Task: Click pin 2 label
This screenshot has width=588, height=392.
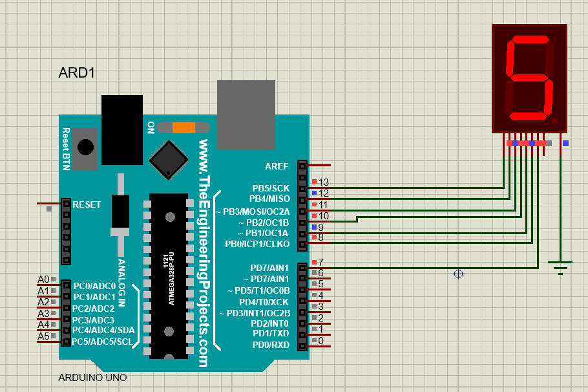Action: click(x=320, y=318)
